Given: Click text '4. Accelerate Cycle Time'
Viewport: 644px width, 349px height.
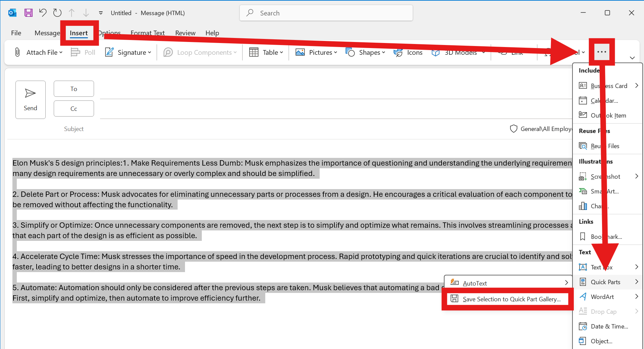Looking at the screenshot, I should point(56,256).
